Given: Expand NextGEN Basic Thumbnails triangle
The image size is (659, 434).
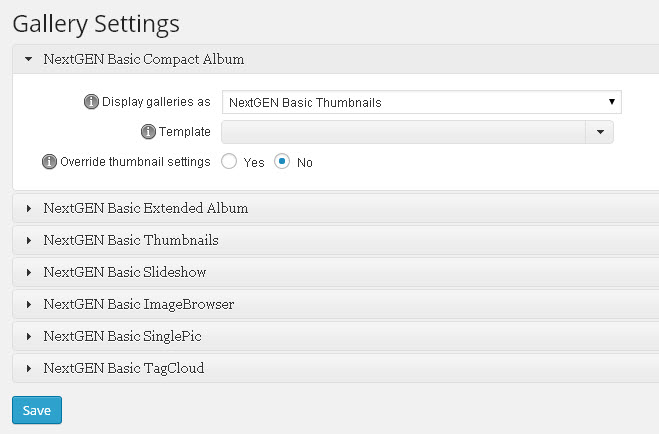Looking at the screenshot, I should 29,240.
